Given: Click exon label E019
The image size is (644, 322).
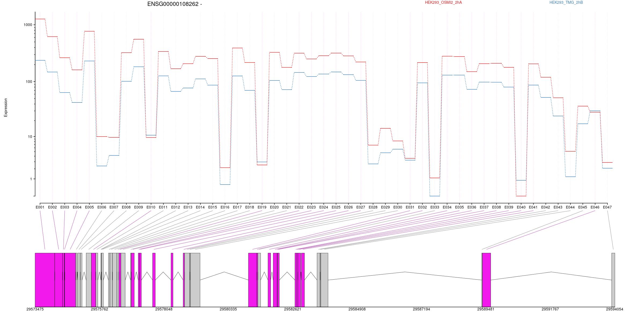Looking at the screenshot, I should 262,207.
